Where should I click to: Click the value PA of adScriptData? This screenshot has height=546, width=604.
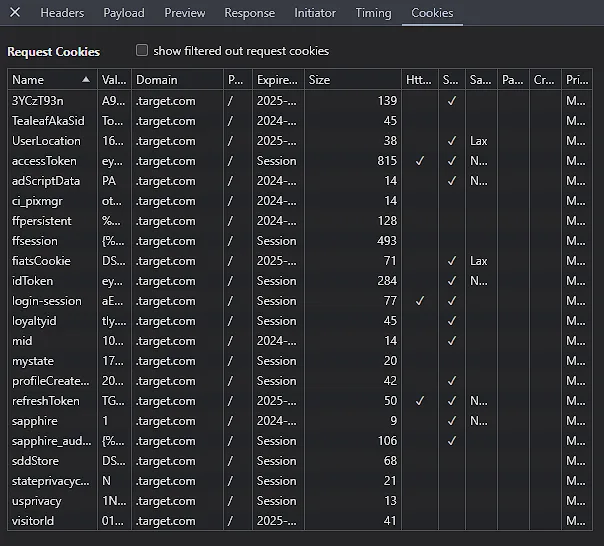coord(109,181)
